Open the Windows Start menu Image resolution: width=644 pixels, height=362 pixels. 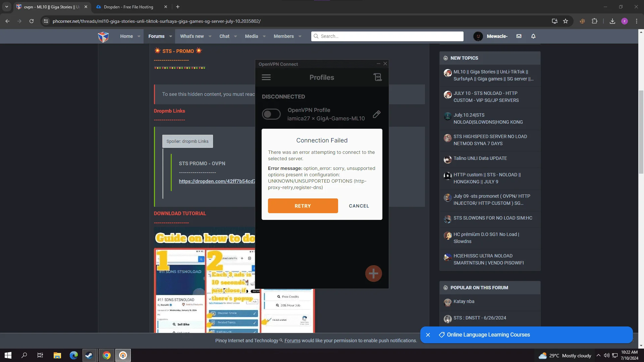point(8,355)
